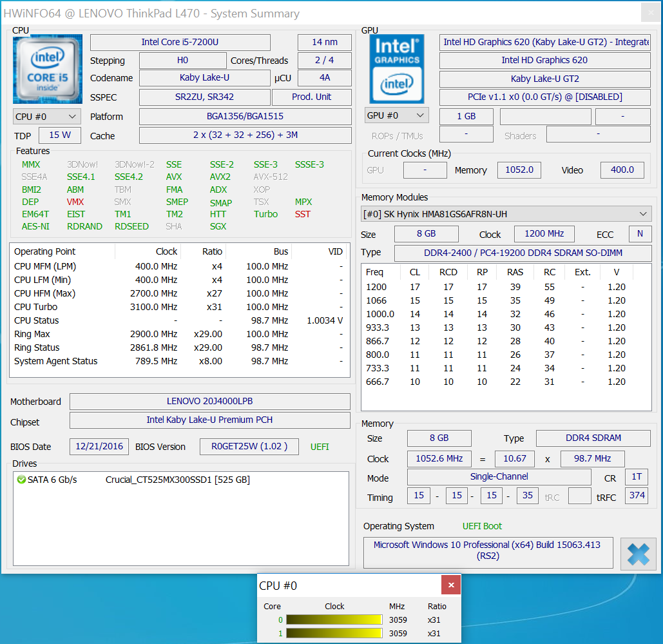Close the CPU #0 clock popup
This screenshot has height=644, width=663.
tap(451, 585)
